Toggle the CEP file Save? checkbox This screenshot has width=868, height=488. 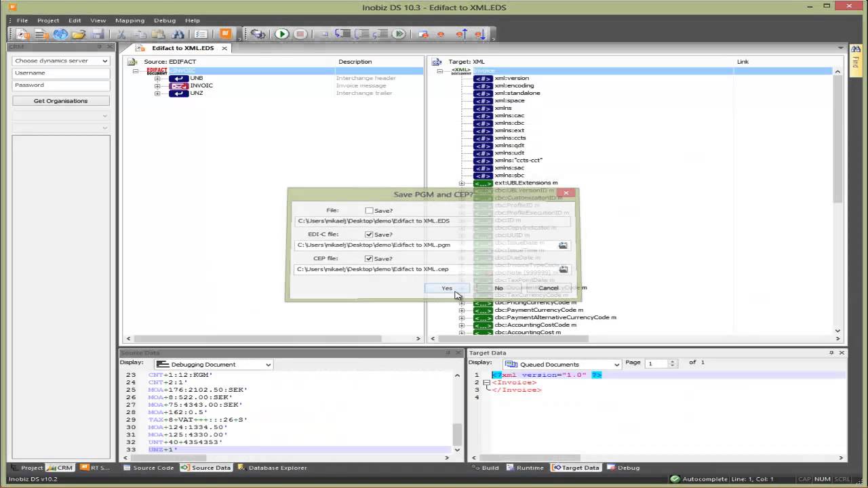coord(369,258)
